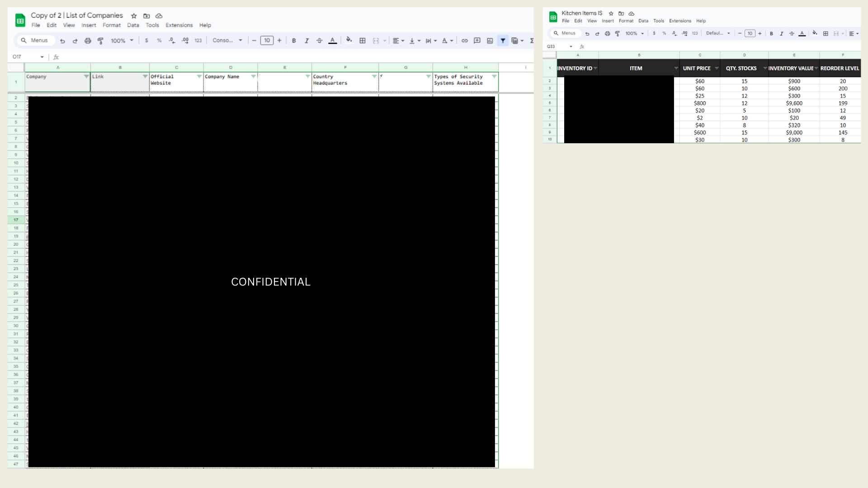The image size is (868, 488).
Task: Open horizontal align dropdown in List of Companies
Action: (398, 41)
